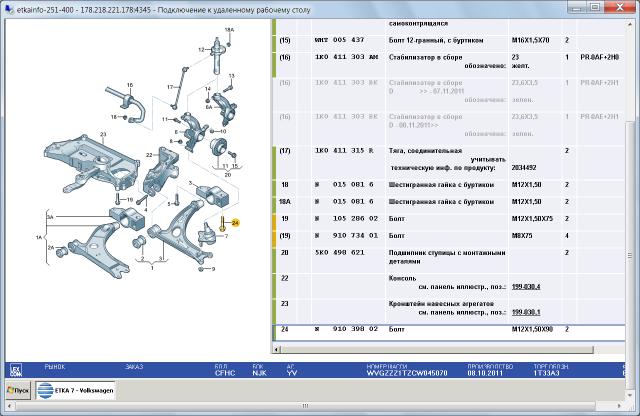
Task: Open link 199-030.4 for Консоль
Action: pos(526,287)
